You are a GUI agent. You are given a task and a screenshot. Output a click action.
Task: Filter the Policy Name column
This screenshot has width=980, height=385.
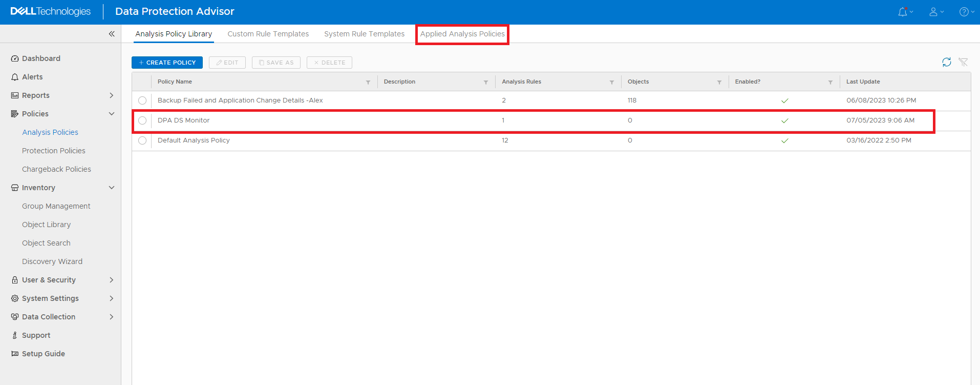coord(368,82)
